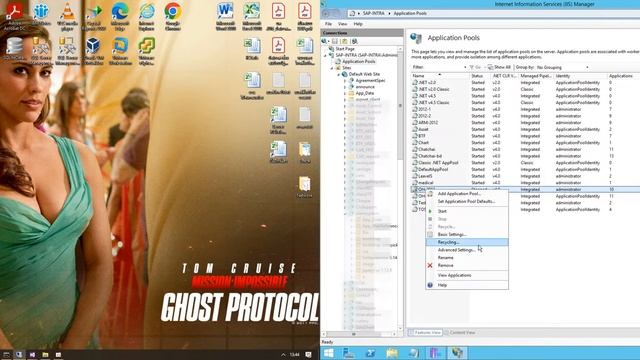Switch to Content View tab
Viewport: 640px width, 360px height.
tap(460, 333)
